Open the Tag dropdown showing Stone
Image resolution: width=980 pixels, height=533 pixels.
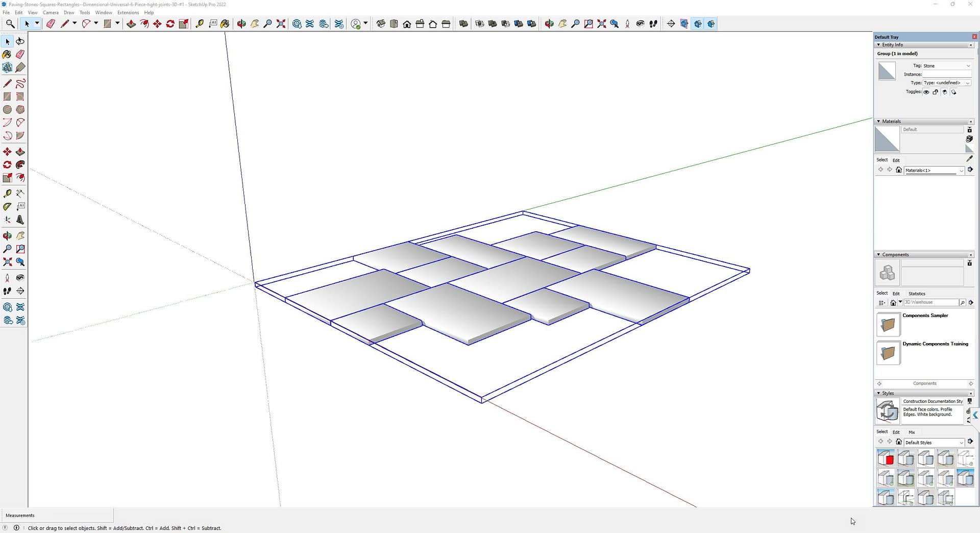(x=946, y=66)
